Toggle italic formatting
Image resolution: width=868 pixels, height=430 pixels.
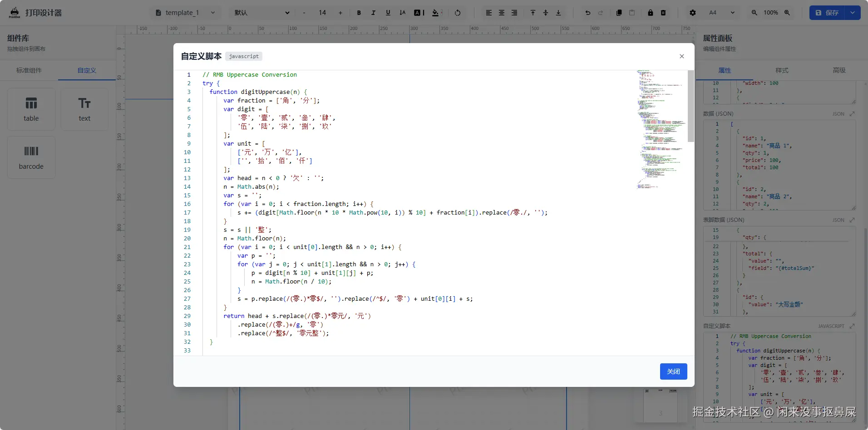(x=373, y=13)
